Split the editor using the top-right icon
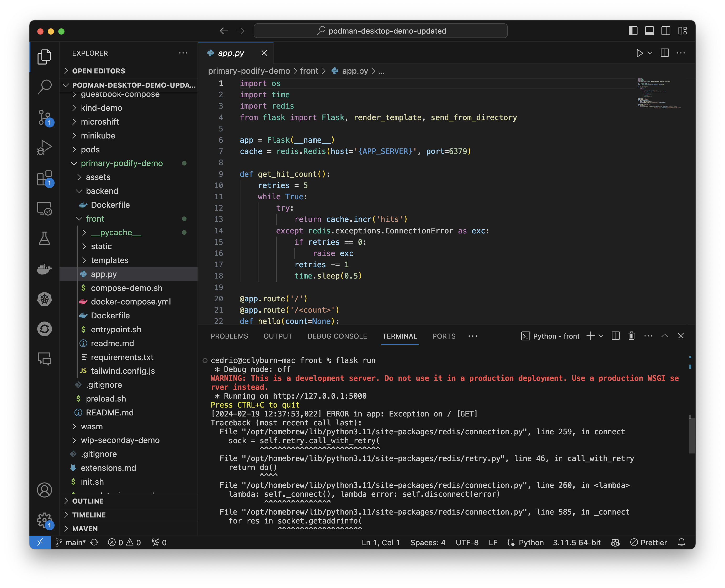Viewport: 725px width, 588px height. tap(665, 53)
